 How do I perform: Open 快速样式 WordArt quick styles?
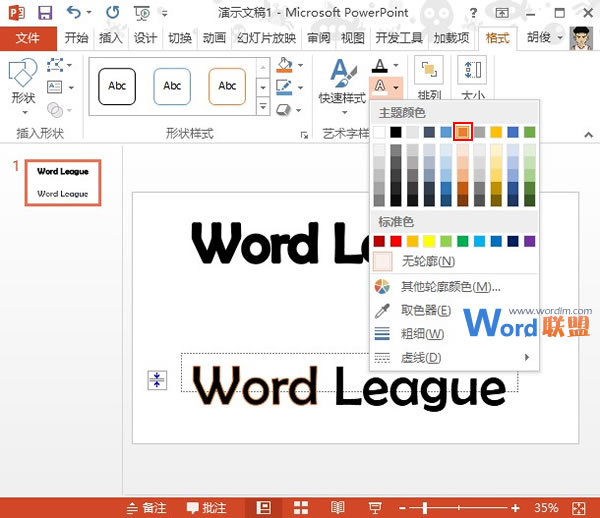point(343,86)
